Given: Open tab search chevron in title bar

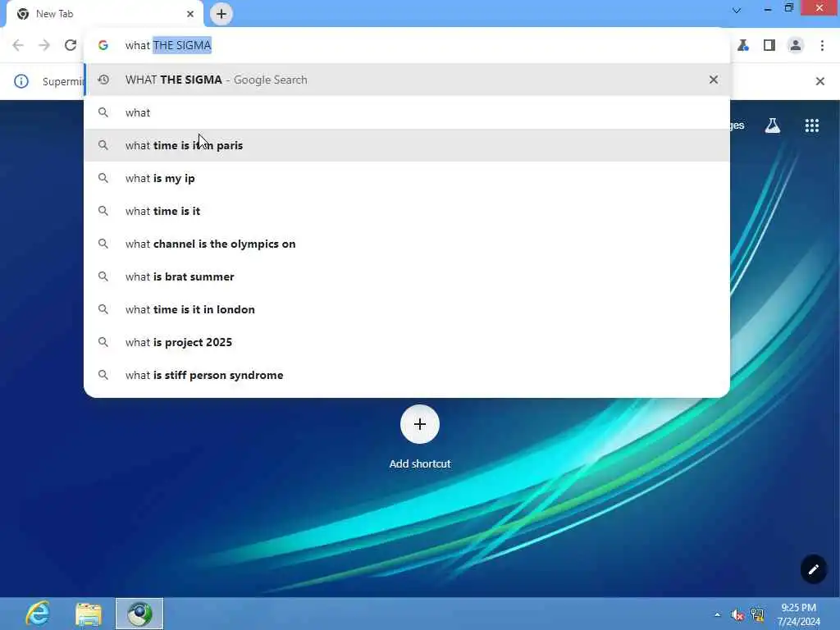Looking at the screenshot, I should click(737, 10).
